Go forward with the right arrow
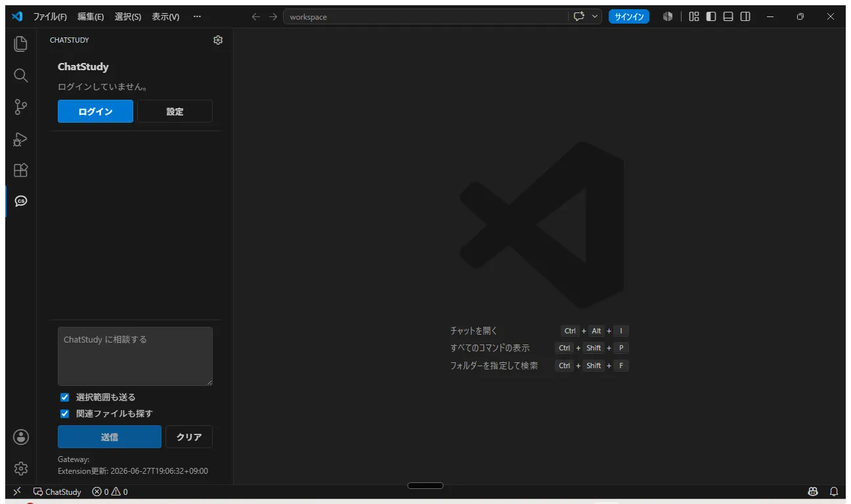 [273, 17]
